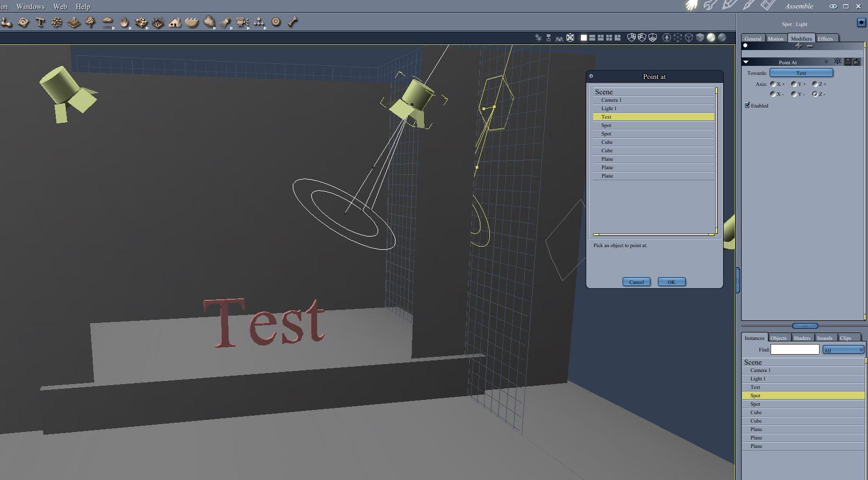Click the Point at dialog list scrollbar
This screenshot has width=868, height=480.
pyautogui.click(x=716, y=160)
